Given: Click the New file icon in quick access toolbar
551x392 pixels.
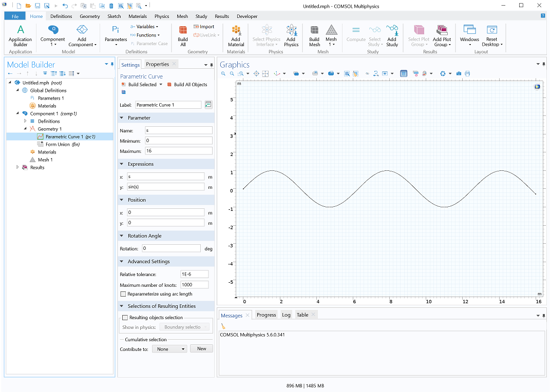Looking at the screenshot, I should 19,6.
